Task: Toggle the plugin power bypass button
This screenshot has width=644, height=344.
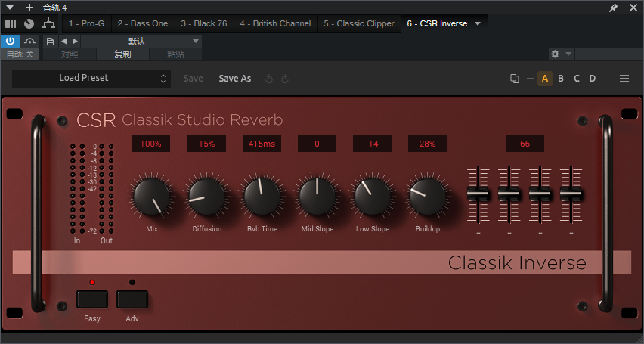Action: coord(11,41)
